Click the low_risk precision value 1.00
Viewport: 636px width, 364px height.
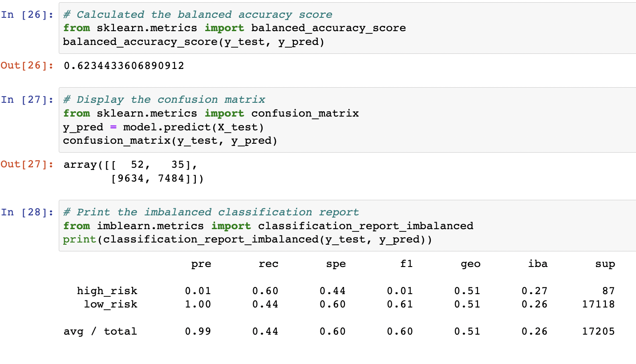click(x=198, y=304)
